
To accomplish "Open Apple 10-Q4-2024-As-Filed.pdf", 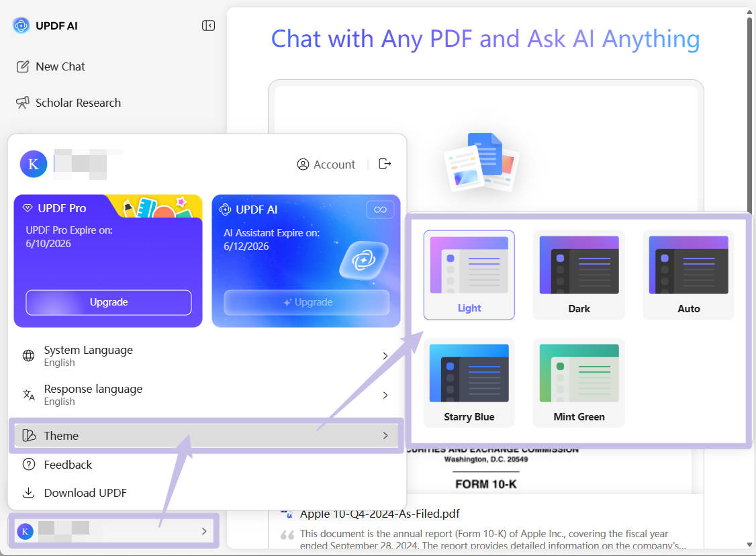I will pyautogui.click(x=379, y=513).
